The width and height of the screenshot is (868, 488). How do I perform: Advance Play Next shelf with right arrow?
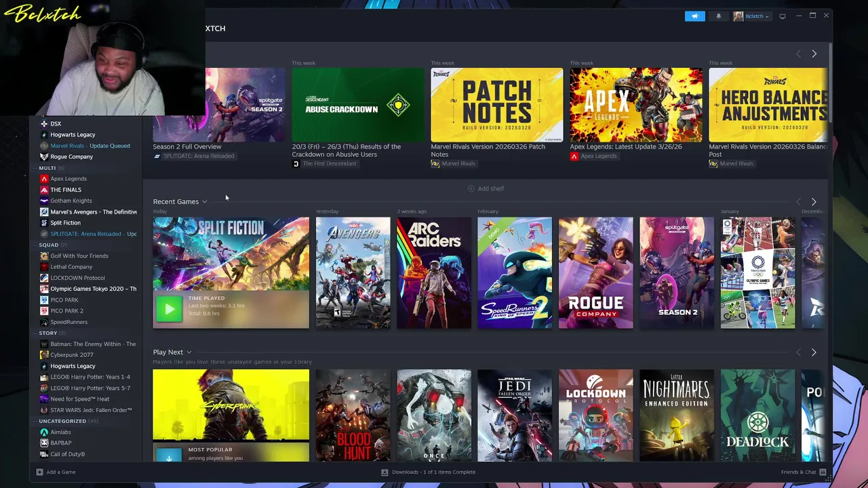click(x=814, y=352)
